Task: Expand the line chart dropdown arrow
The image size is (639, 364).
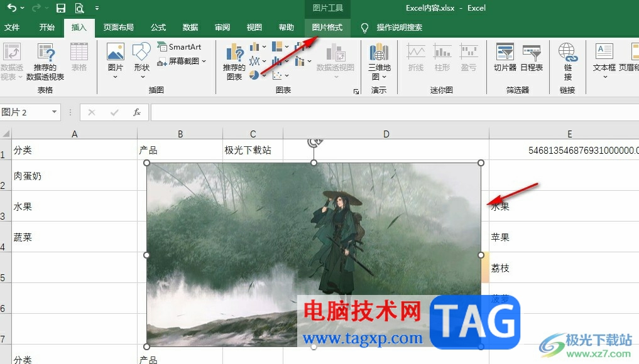Action: coord(264,62)
